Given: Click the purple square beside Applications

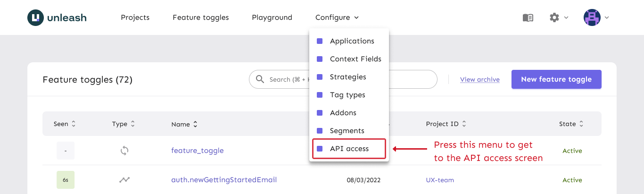Looking at the screenshot, I should (x=320, y=41).
